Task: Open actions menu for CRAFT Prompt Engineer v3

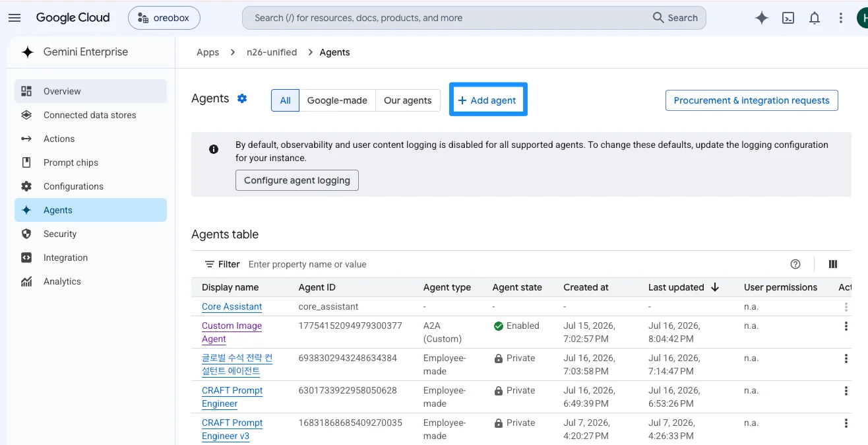Action: pos(846,423)
